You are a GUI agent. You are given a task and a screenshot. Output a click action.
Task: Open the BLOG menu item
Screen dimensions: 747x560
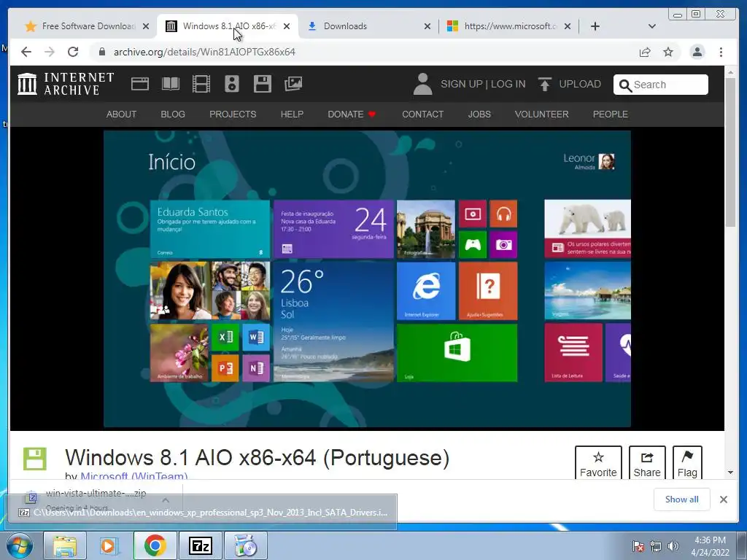tap(173, 114)
